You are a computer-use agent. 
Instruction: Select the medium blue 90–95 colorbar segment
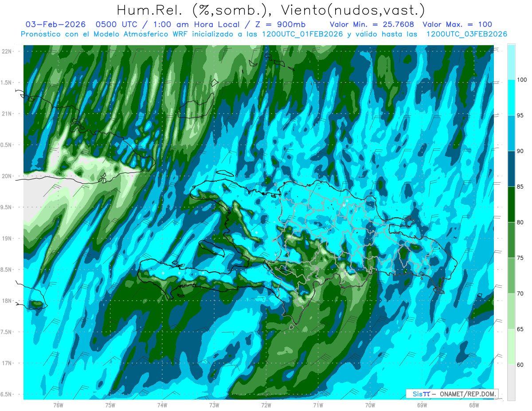tap(511, 133)
